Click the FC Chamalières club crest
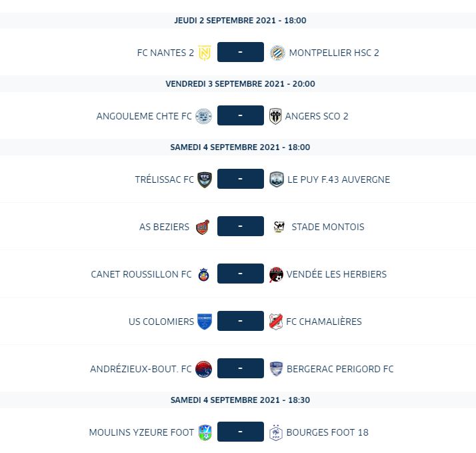The image size is (476, 453). pyautogui.click(x=276, y=322)
